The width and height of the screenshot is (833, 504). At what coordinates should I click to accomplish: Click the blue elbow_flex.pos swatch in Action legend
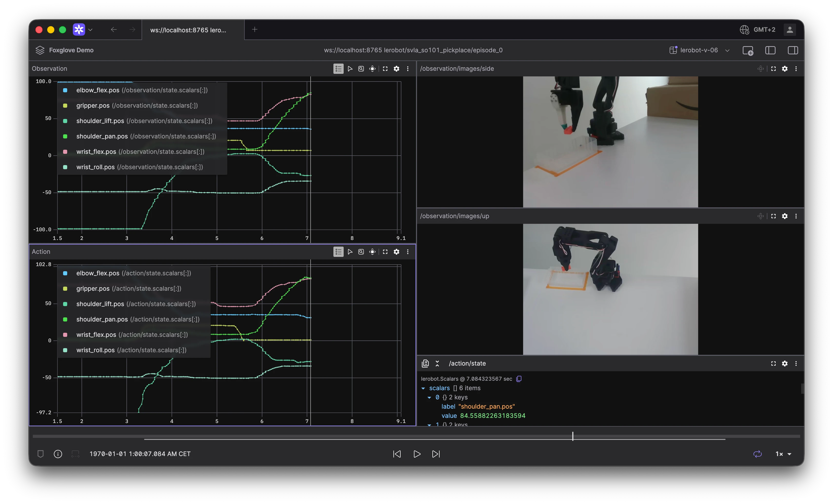tap(65, 273)
